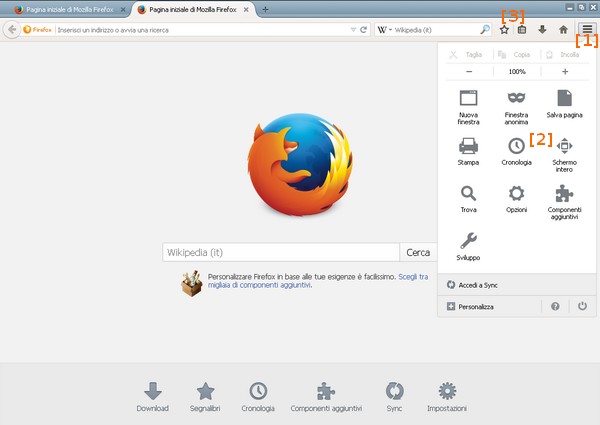This screenshot has width=600, height=425.
Task: Open Sync at page bottom
Action: [x=394, y=397]
